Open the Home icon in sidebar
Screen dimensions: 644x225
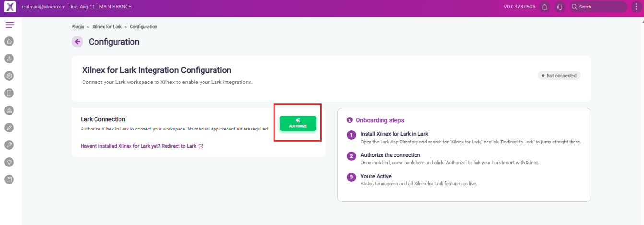(9, 41)
